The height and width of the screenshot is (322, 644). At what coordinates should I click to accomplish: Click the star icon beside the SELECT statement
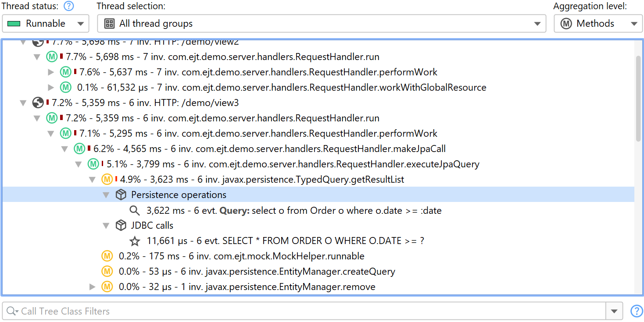[135, 241]
